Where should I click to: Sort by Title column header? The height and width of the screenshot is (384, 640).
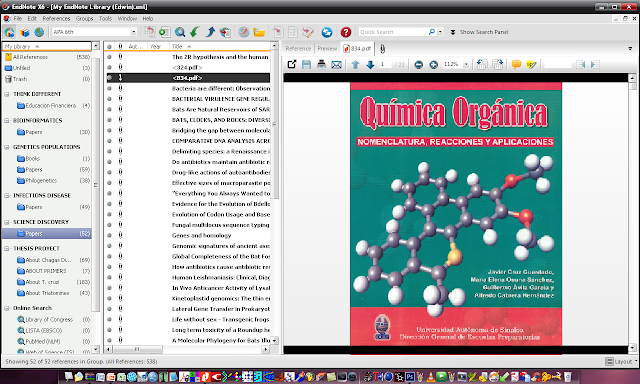(220, 47)
